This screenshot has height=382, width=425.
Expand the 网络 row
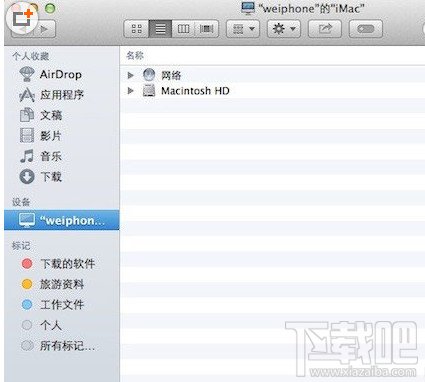tap(131, 75)
